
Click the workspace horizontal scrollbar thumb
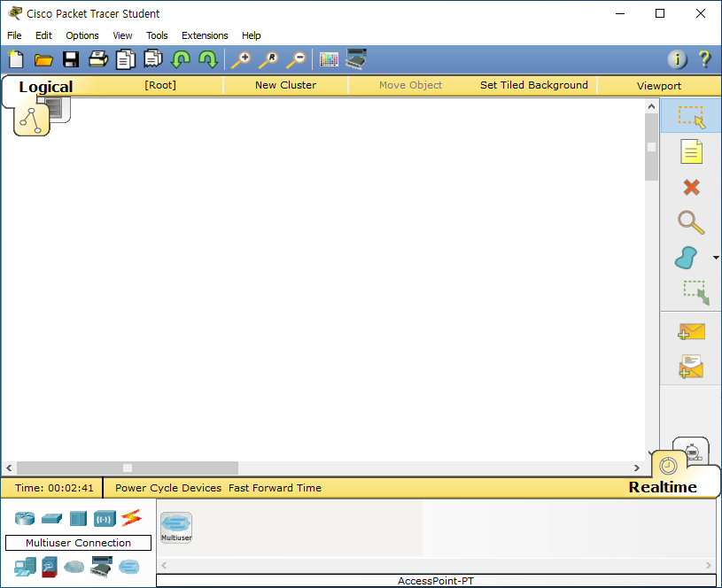tap(128, 468)
